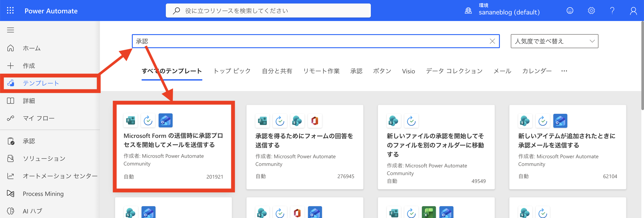Switch to the データ コレクション tab
The width and height of the screenshot is (644, 218).
(454, 71)
